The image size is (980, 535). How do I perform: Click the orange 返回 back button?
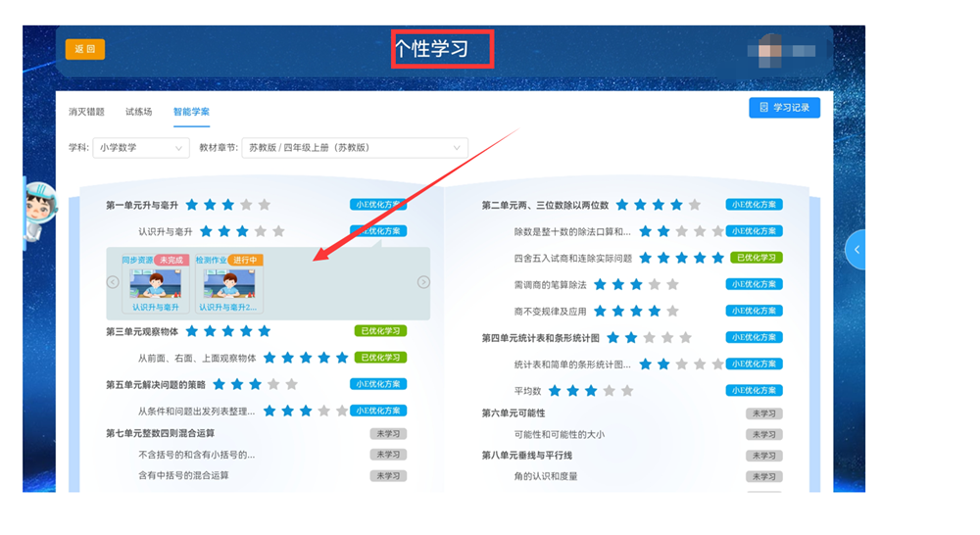pyautogui.click(x=85, y=49)
